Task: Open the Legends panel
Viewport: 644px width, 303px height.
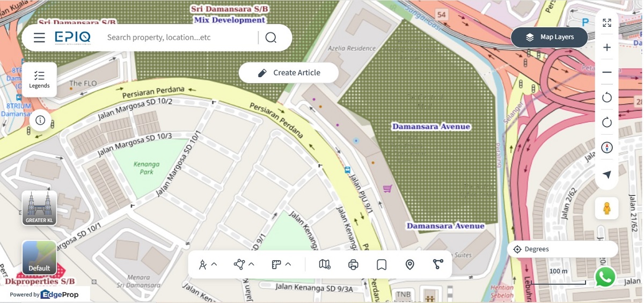Action: coord(39,79)
